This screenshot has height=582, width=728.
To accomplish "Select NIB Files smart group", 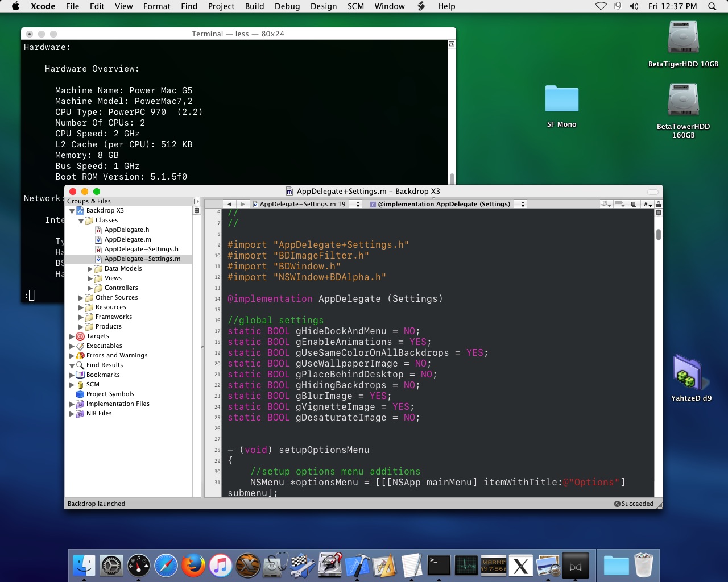I will [x=99, y=413].
